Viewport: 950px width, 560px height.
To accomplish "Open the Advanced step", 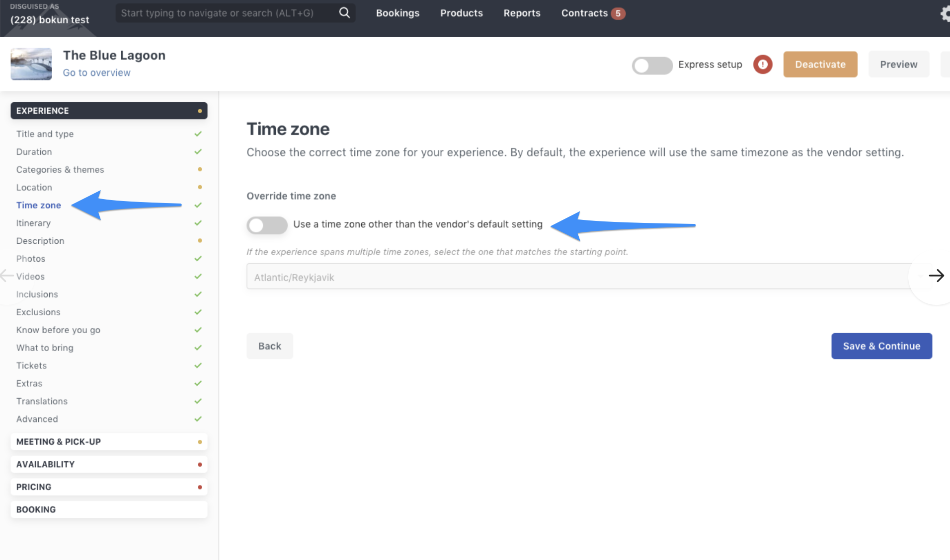I will pos(37,420).
